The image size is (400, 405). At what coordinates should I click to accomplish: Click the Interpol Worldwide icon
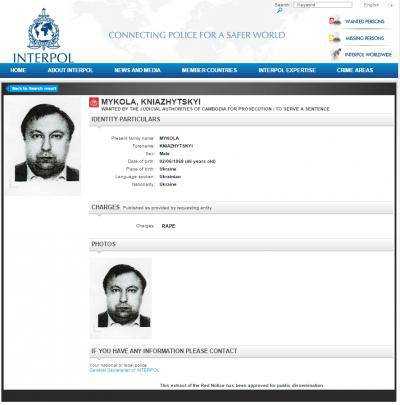(x=336, y=54)
